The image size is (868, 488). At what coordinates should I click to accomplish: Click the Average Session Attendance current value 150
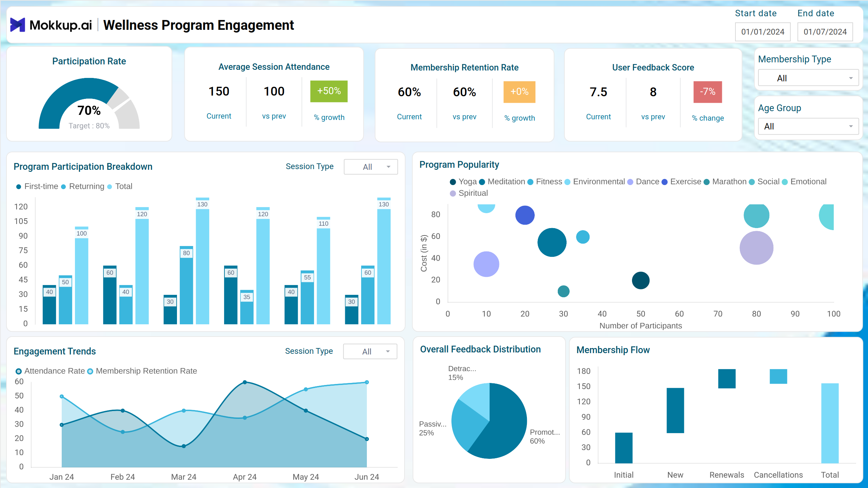[x=219, y=91]
